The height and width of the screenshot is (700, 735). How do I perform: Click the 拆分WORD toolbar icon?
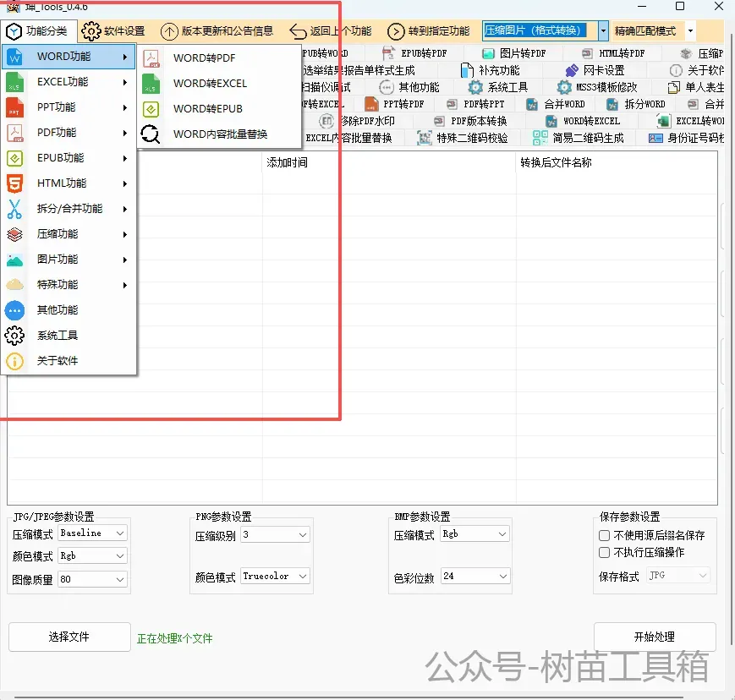tap(612, 104)
